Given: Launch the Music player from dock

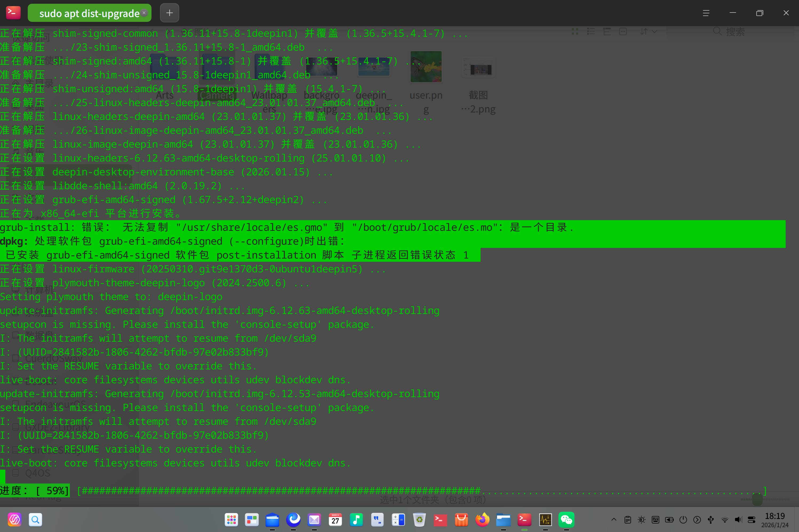Looking at the screenshot, I should point(356,519).
